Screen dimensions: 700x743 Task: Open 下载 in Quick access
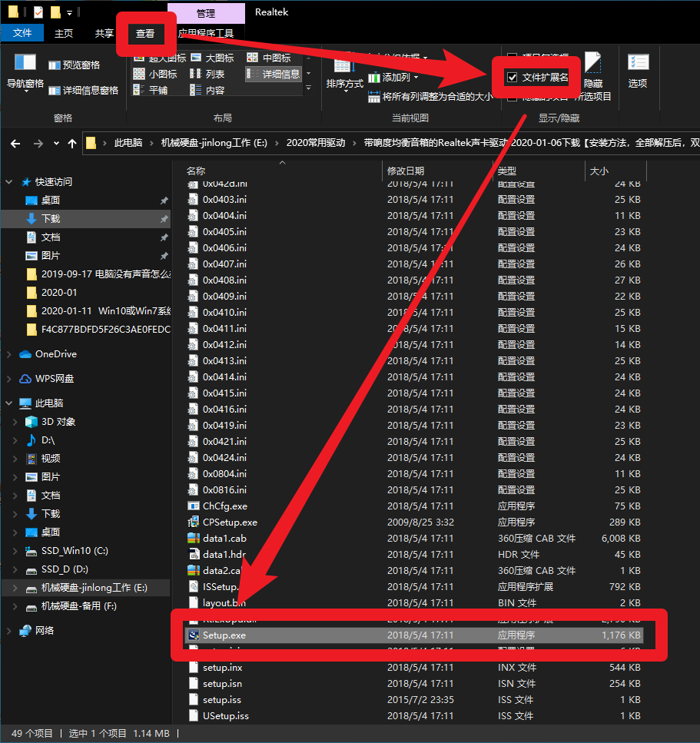point(51,218)
